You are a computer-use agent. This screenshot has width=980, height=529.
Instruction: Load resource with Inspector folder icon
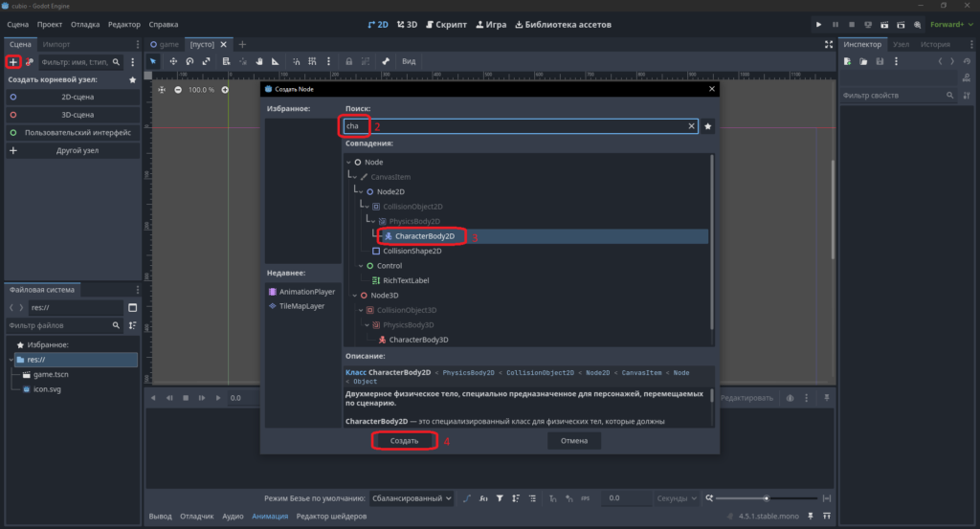pyautogui.click(x=863, y=61)
